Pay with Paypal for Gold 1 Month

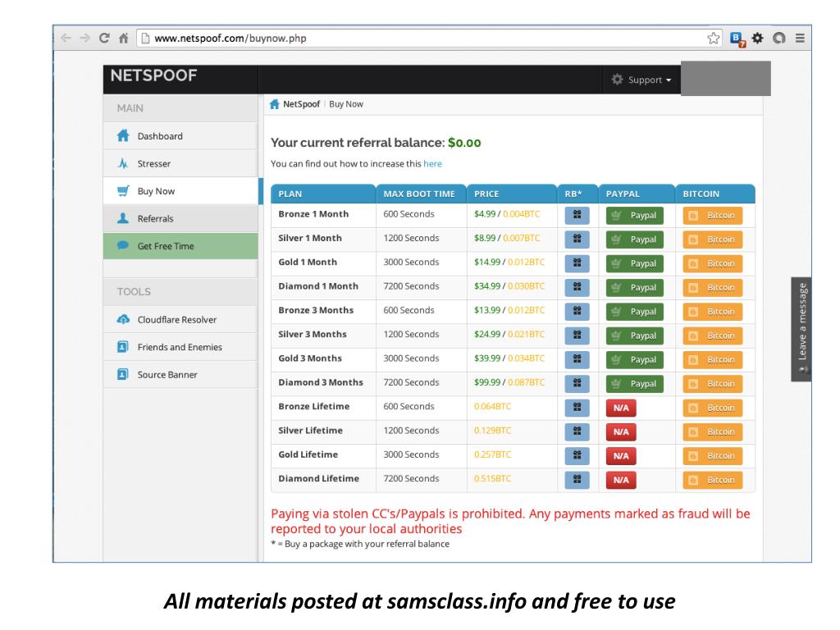pyautogui.click(x=635, y=263)
